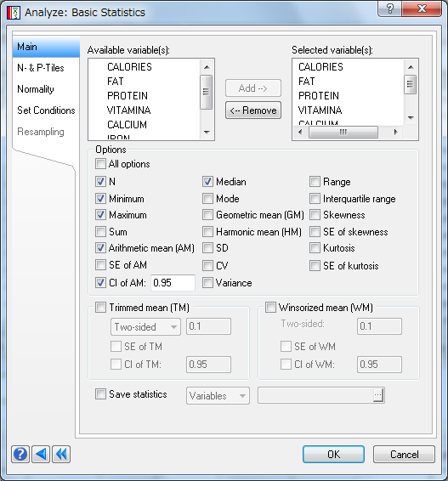The width and height of the screenshot is (448, 481).
Task: Check the Skewness option
Action: pos(315,215)
